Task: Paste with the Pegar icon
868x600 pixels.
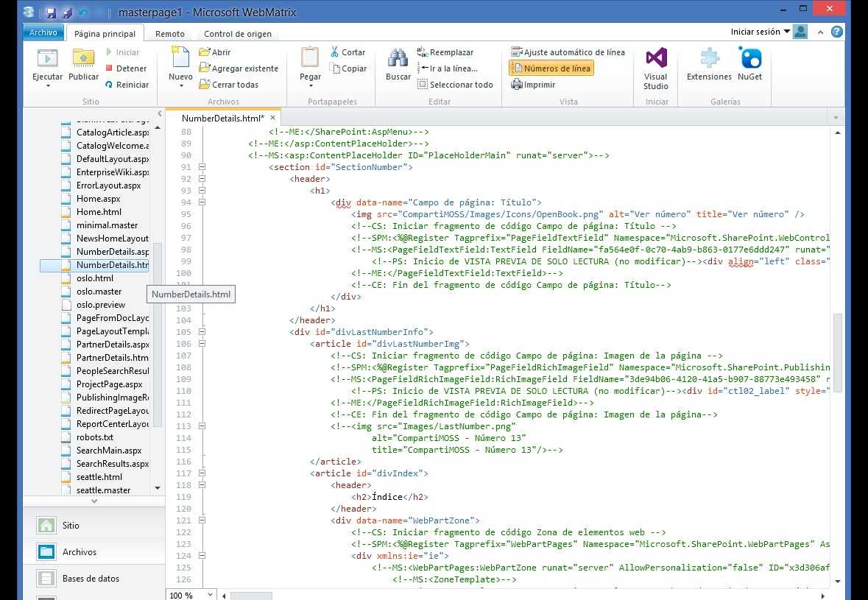Action: click(x=310, y=57)
